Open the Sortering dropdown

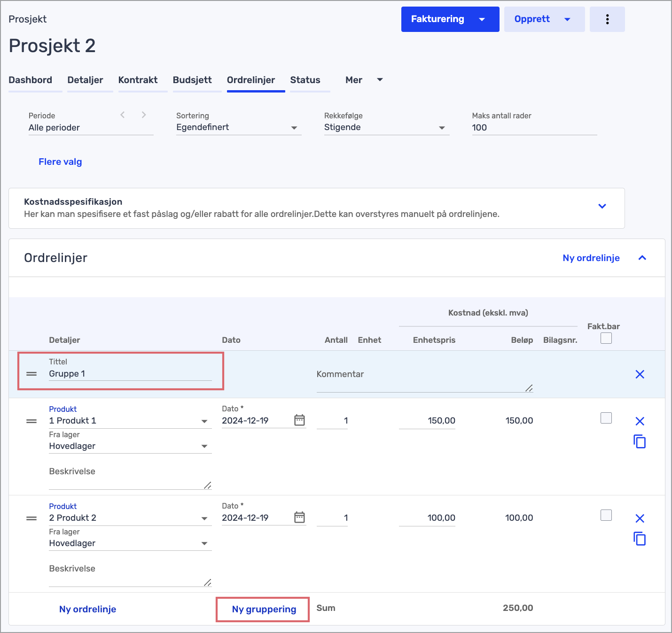coord(239,127)
